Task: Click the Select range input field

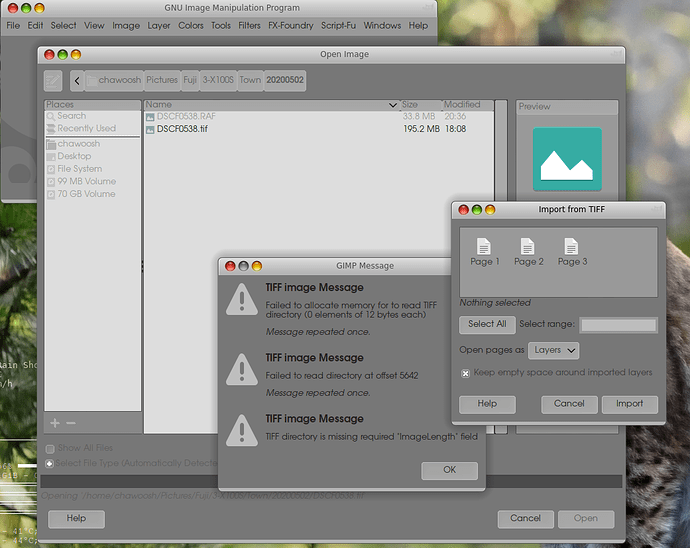Action: click(x=618, y=324)
